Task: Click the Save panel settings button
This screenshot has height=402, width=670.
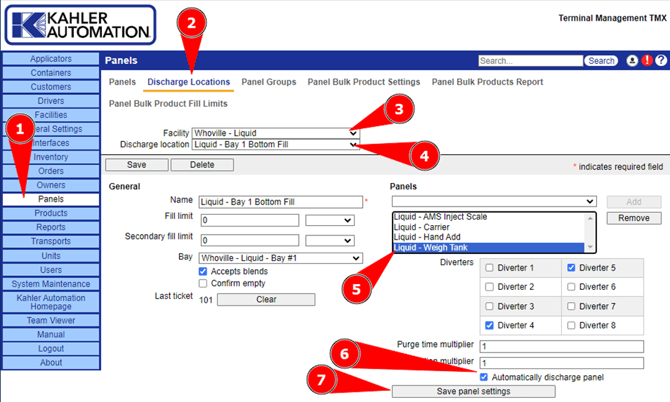Action: pos(473,391)
